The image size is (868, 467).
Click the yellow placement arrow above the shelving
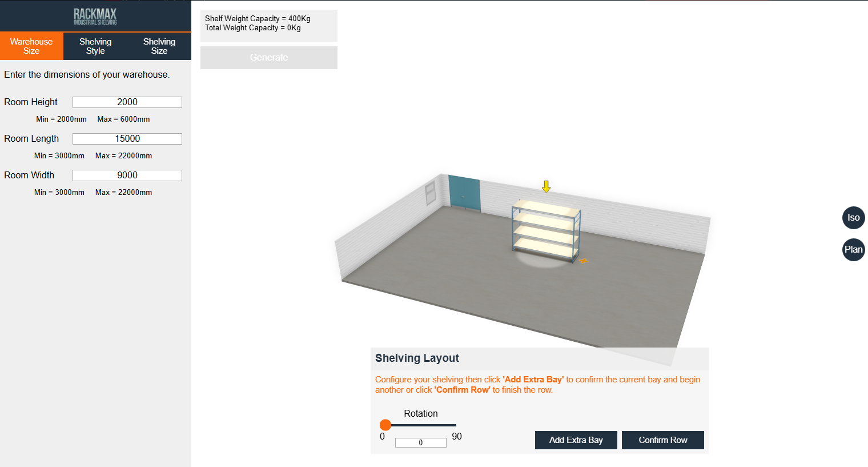pyautogui.click(x=545, y=186)
